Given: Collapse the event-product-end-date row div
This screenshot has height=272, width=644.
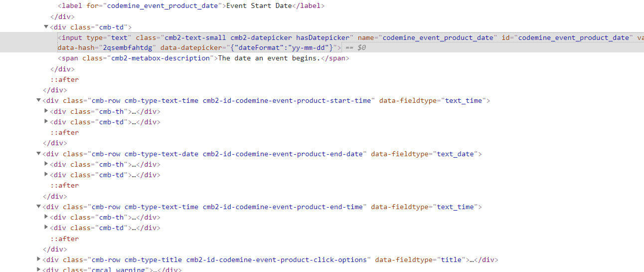Looking at the screenshot, I should pos(39,154).
